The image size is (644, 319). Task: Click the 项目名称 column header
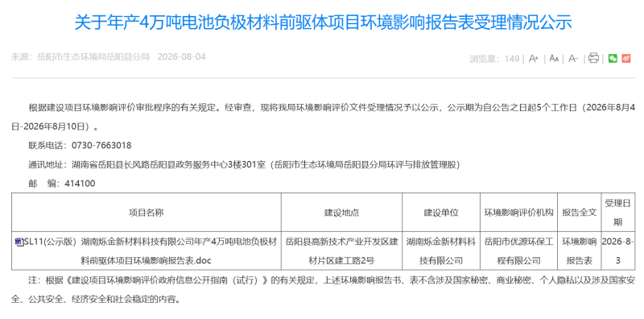(x=147, y=213)
